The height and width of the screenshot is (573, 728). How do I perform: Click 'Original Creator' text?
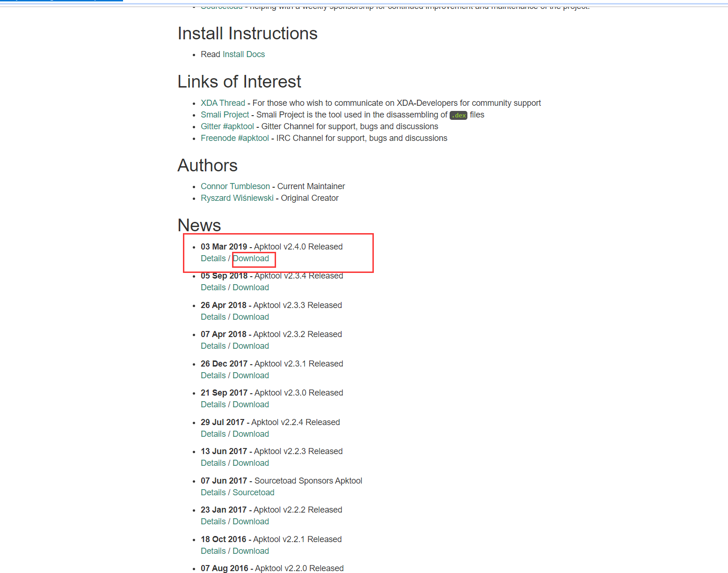pos(310,198)
